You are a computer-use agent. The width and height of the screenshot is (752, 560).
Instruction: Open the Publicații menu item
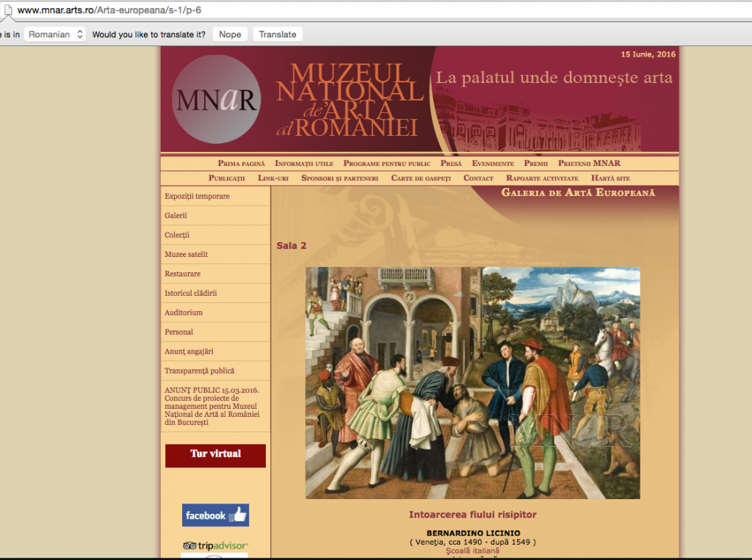point(226,178)
